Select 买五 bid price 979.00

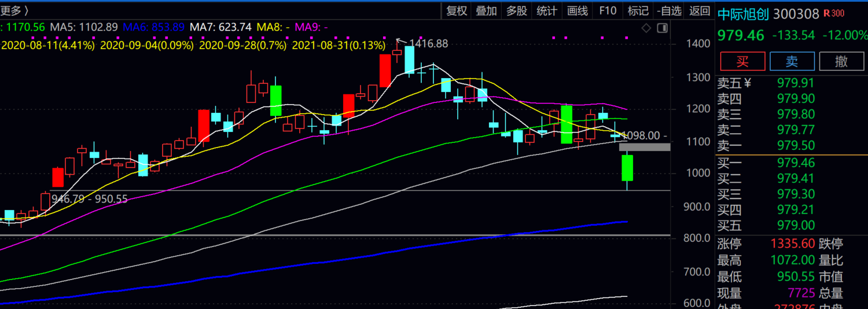point(796,226)
